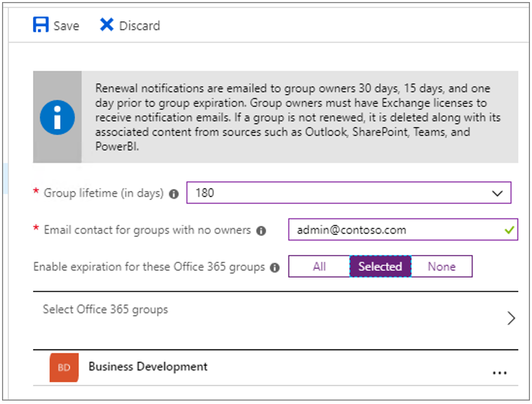Viewport: 532px width, 404px height.
Task: Click the green validation checkmark in email field
Action: tap(509, 230)
